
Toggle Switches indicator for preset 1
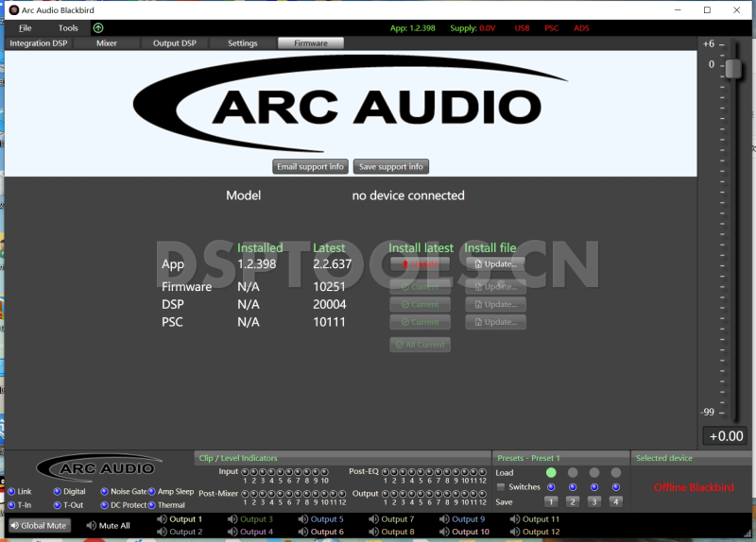point(551,487)
